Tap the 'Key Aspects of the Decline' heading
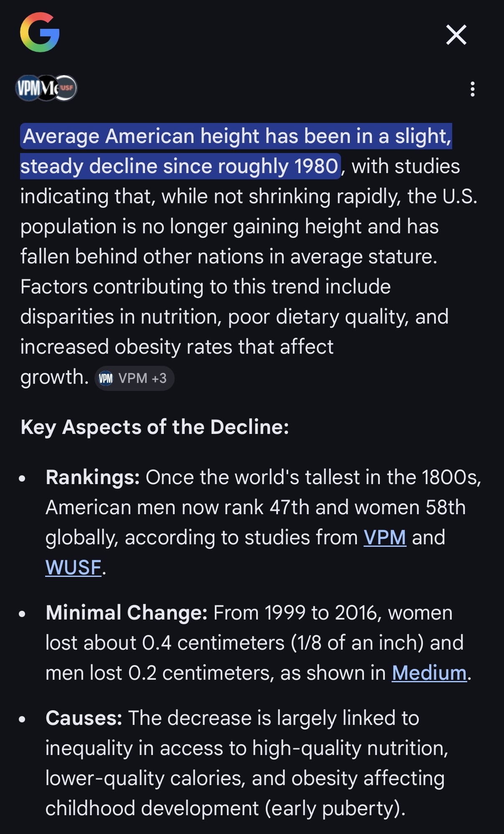The height and width of the screenshot is (834, 504). tap(155, 427)
